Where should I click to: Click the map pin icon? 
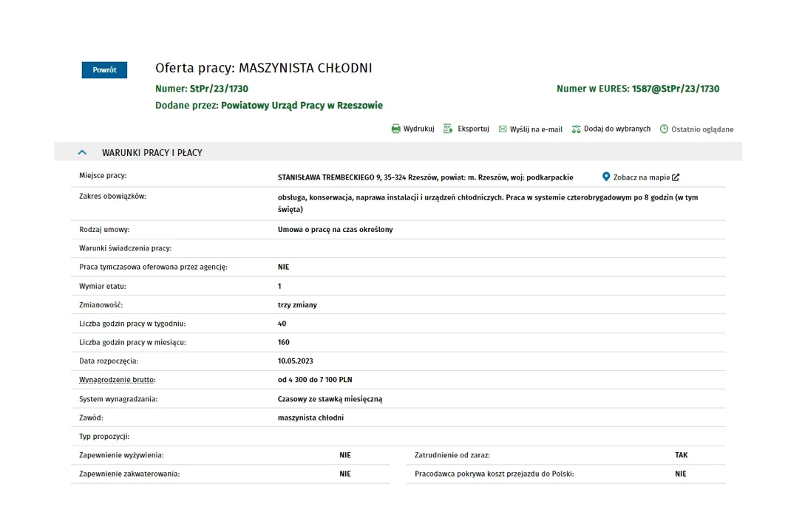tap(606, 177)
